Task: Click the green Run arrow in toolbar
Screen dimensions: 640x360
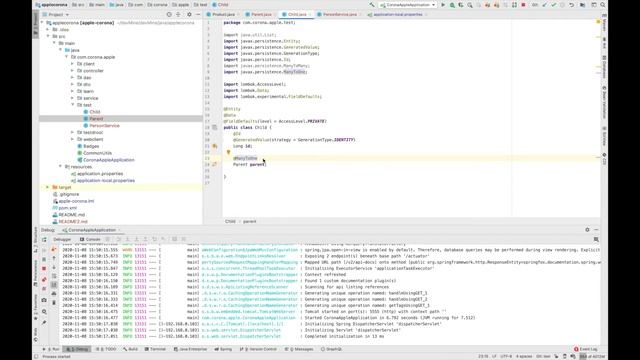Action: coord(443,5)
